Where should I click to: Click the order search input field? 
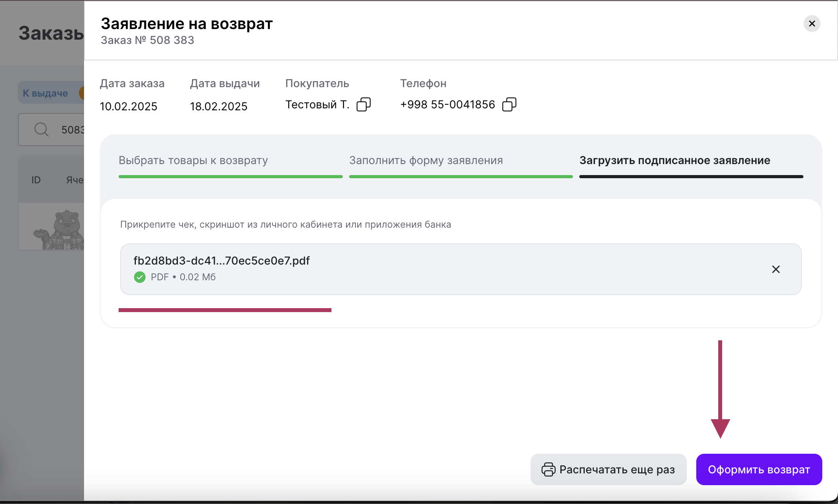[71, 130]
